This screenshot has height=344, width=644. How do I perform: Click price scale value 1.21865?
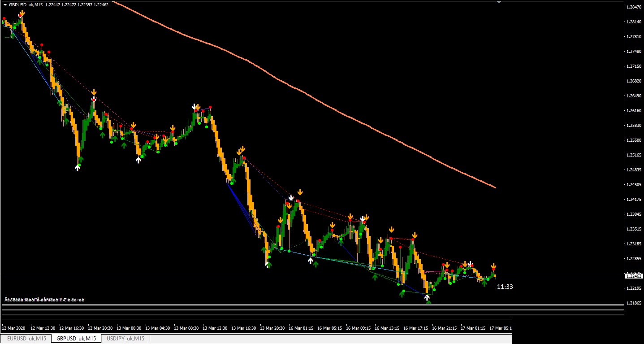coord(634,303)
